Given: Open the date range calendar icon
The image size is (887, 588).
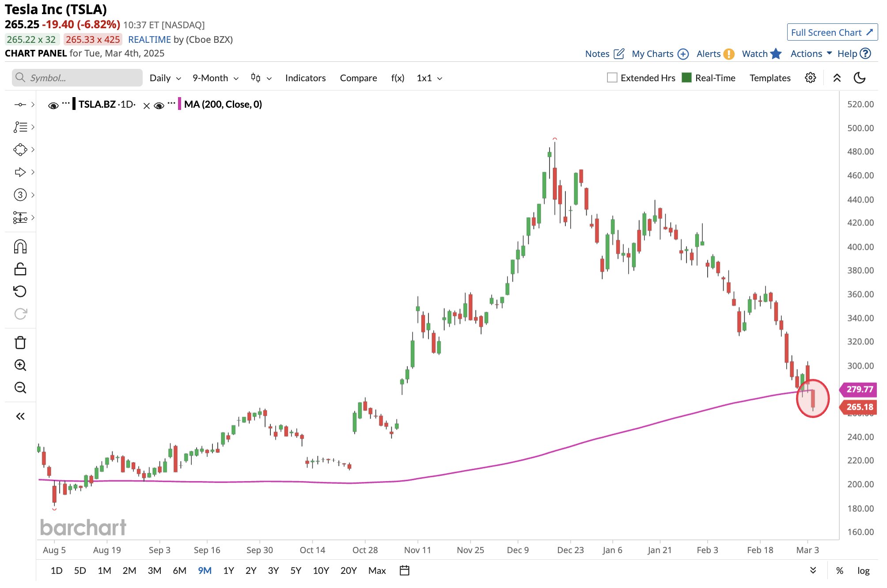Looking at the screenshot, I should 404,570.
